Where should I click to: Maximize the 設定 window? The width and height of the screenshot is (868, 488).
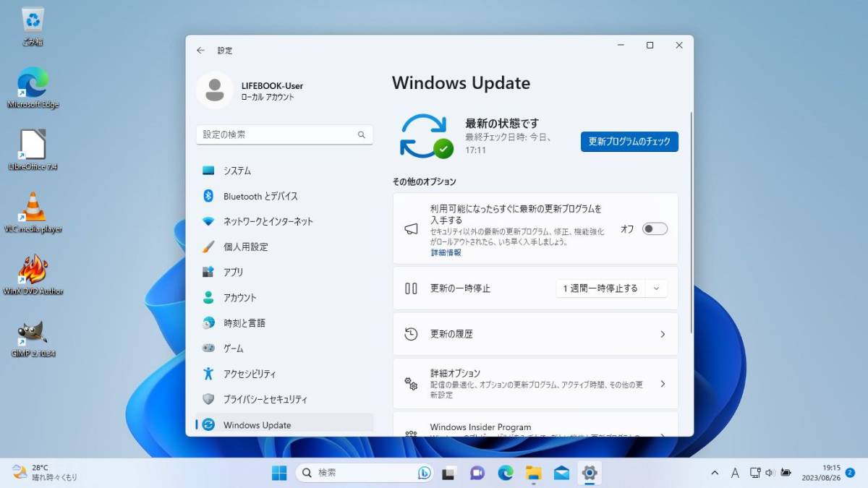(650, 45)
